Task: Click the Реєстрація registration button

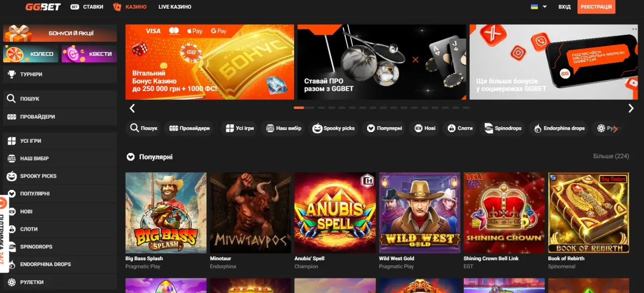Action: point(596,7)
